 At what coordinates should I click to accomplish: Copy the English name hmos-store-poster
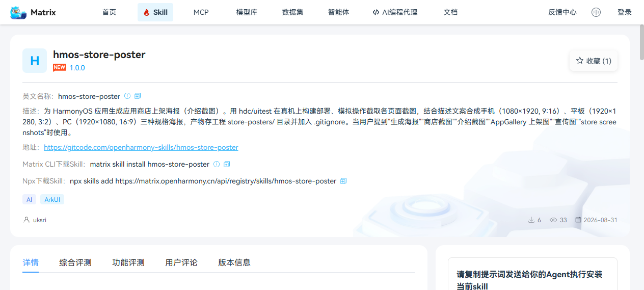(x=138, y=96)
